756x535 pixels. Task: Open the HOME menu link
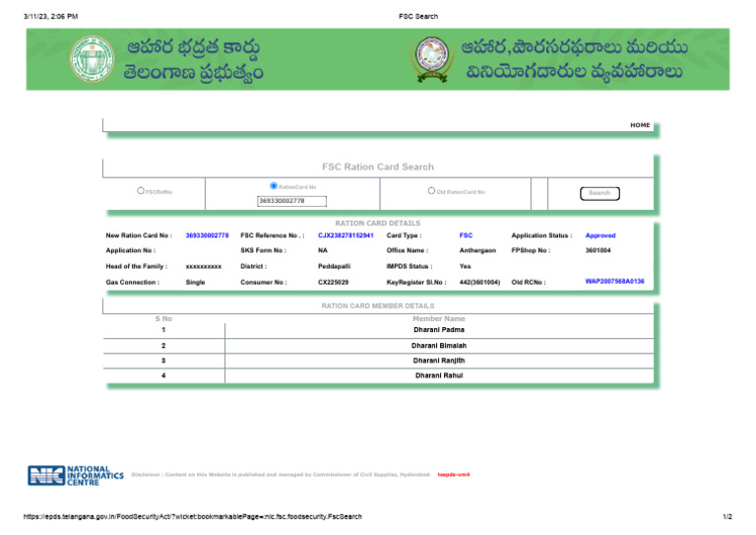pyautogui.click(x=640, y=125)
